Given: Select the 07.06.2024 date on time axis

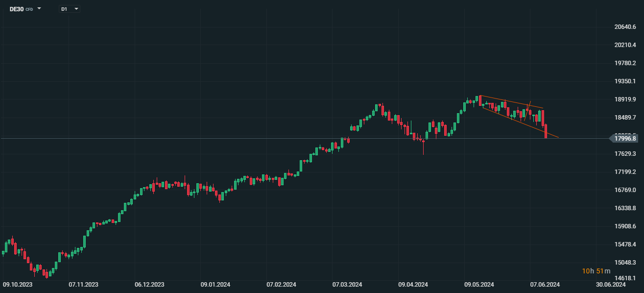Looking at the screenshot, I should tap(545, 284).
